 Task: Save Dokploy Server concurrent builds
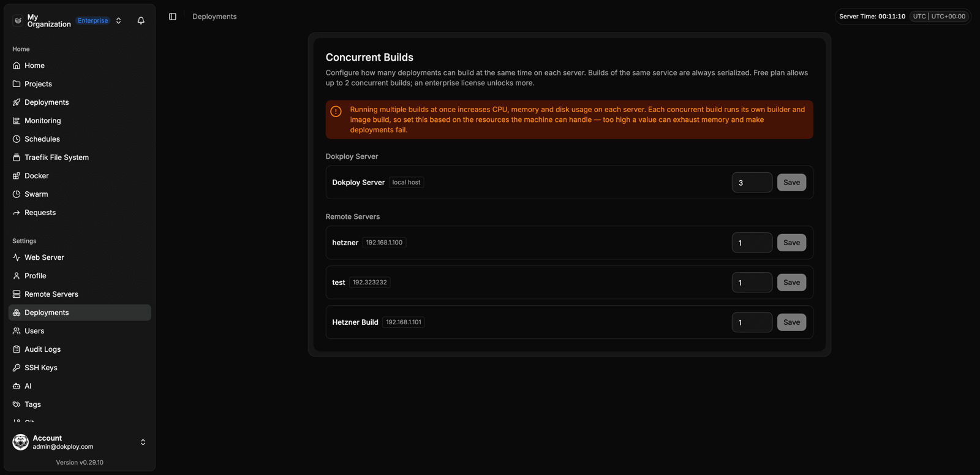pos(791,183)
